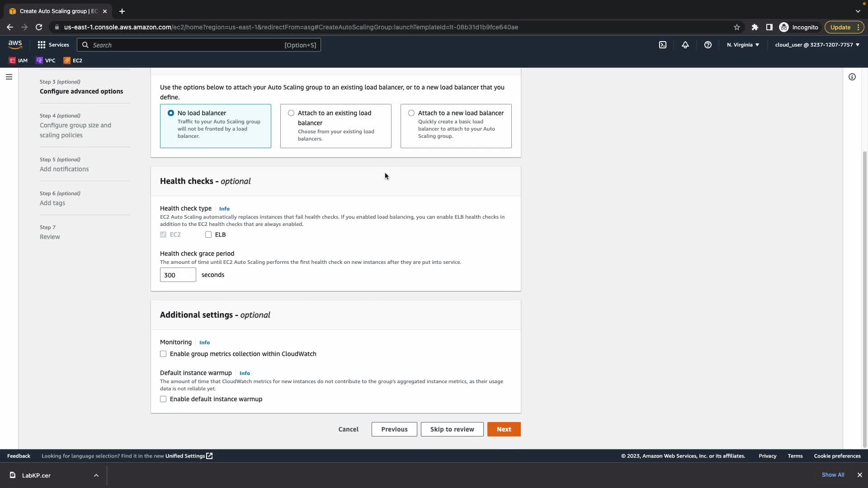Screen dimensions: 868x488
Task: Enable the ELB health check checkbox
Action: point(208,235)
